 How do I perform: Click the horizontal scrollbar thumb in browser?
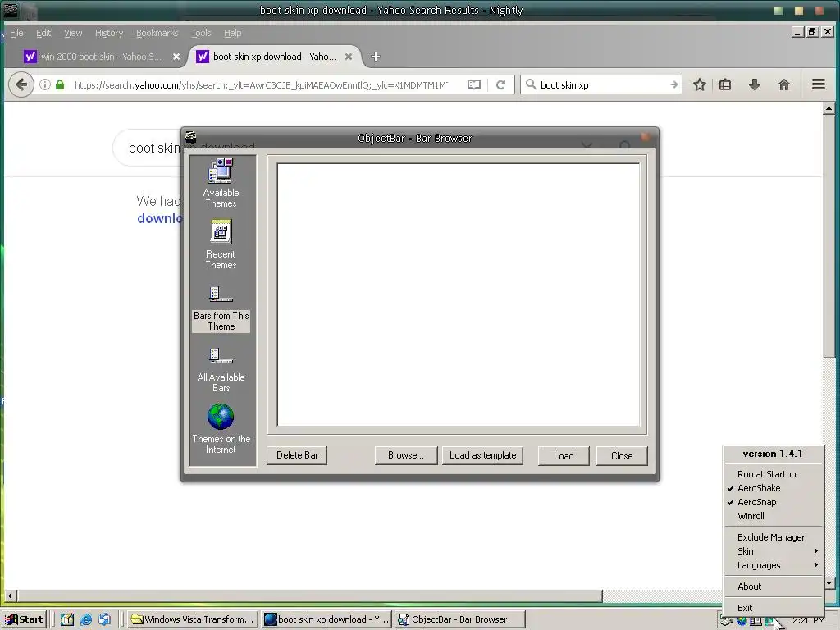tap(309, 596)
